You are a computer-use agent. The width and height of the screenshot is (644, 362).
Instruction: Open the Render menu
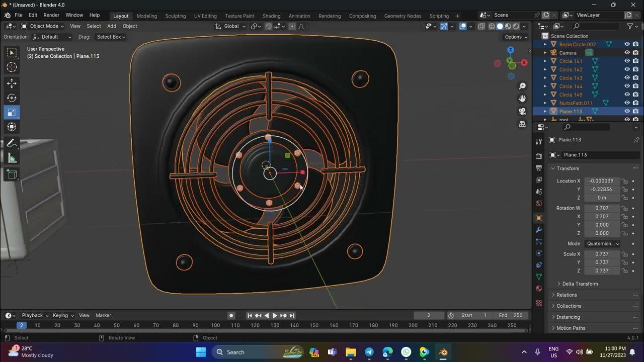[51, 15]
